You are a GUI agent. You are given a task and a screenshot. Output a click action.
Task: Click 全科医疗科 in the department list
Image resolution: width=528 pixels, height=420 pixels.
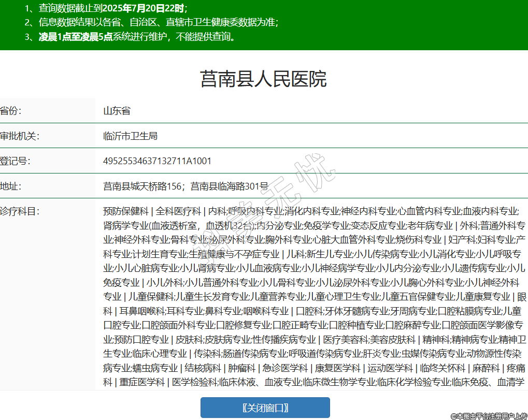coord(178,211)
